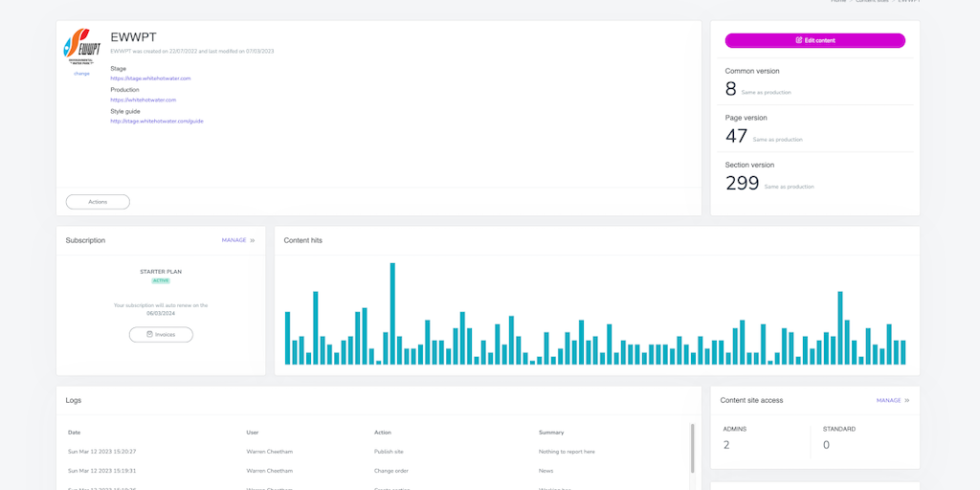The image size is (980, 490).
Task: Click the Edit content pencil icon
Action: 799,40
